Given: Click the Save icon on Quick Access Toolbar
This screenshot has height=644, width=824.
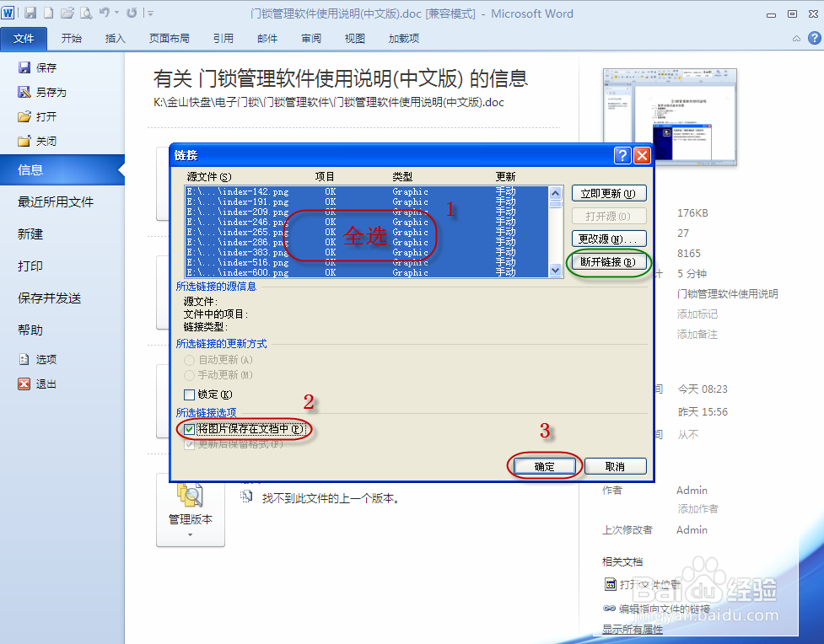Looking at the screenshot, I should (x=30, y=11).
